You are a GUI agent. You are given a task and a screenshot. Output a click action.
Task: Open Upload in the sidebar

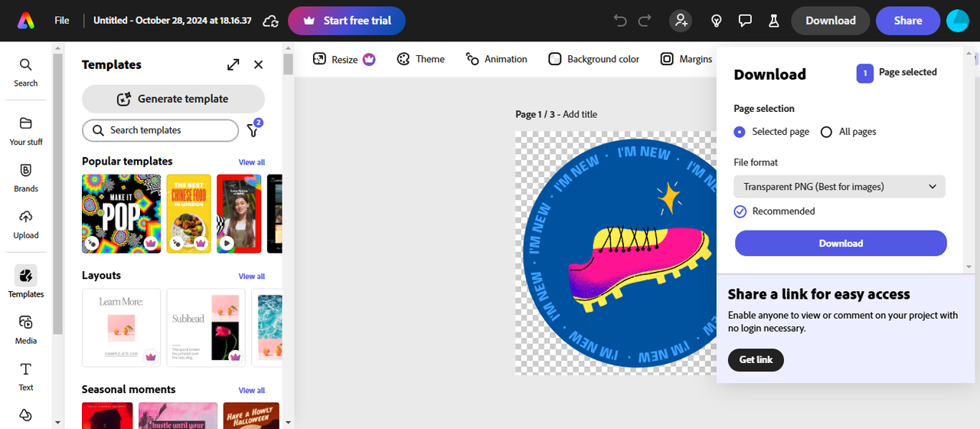click(x=25, y=224)
